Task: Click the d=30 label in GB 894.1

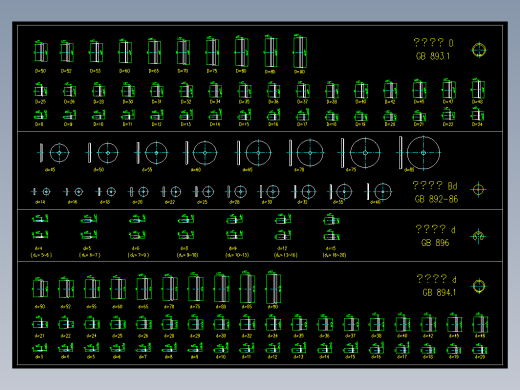Action: click(x=221, y=336)
